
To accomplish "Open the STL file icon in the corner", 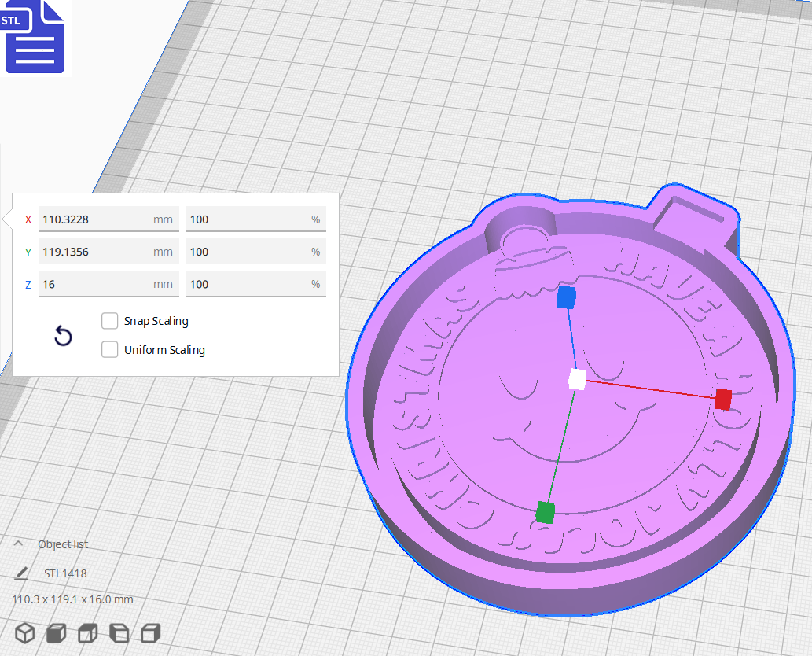I will coord(35,36).
